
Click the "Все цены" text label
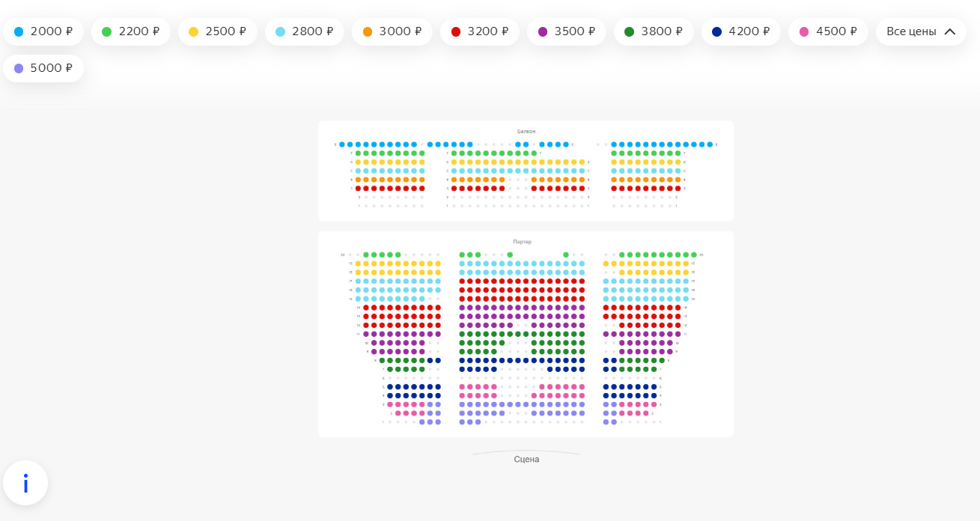point(911,31)
